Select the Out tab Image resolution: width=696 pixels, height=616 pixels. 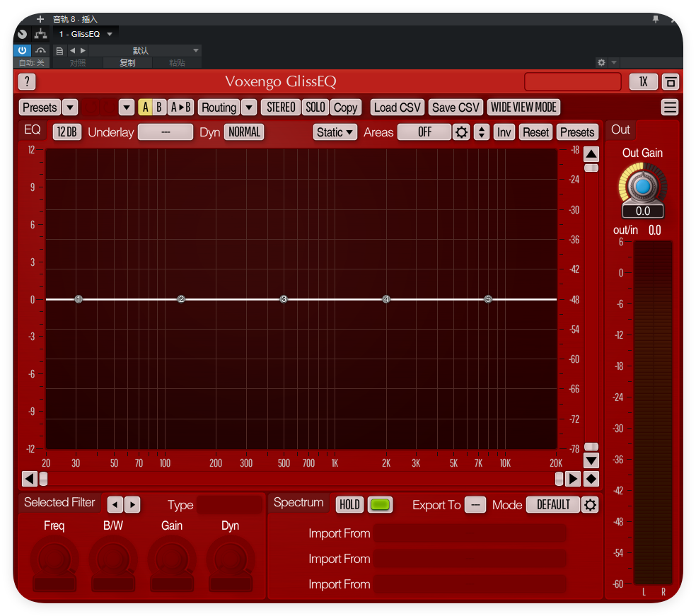click(x=620, y=129)
